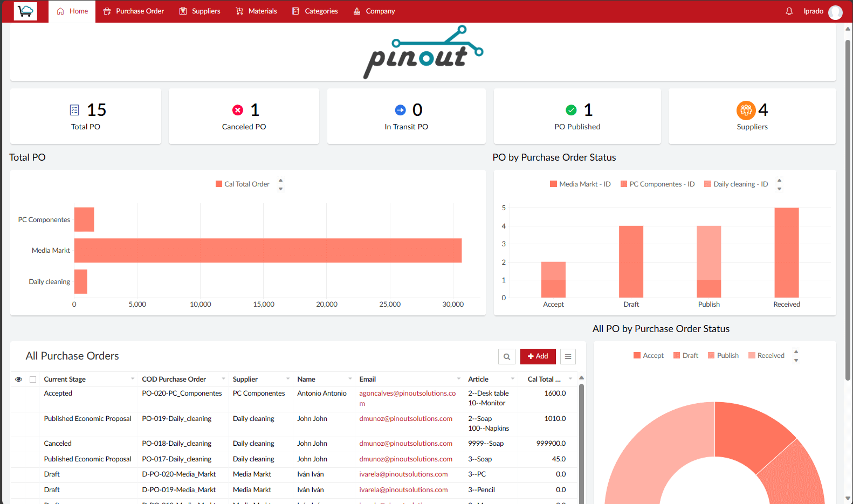Open Categories menu

pos(315,11)
